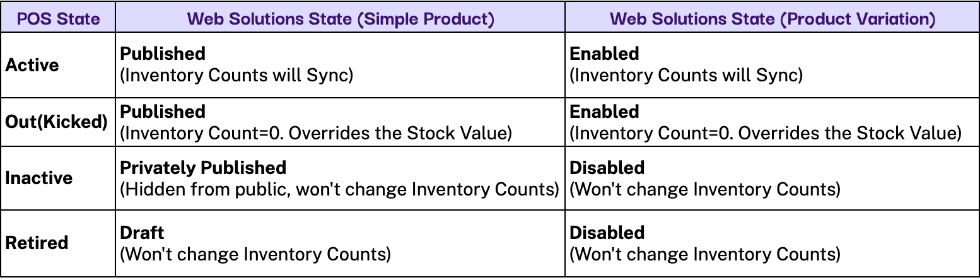The image size is (980, 280).
Task: Click the POS State column header
Action: tap(58, 18)
